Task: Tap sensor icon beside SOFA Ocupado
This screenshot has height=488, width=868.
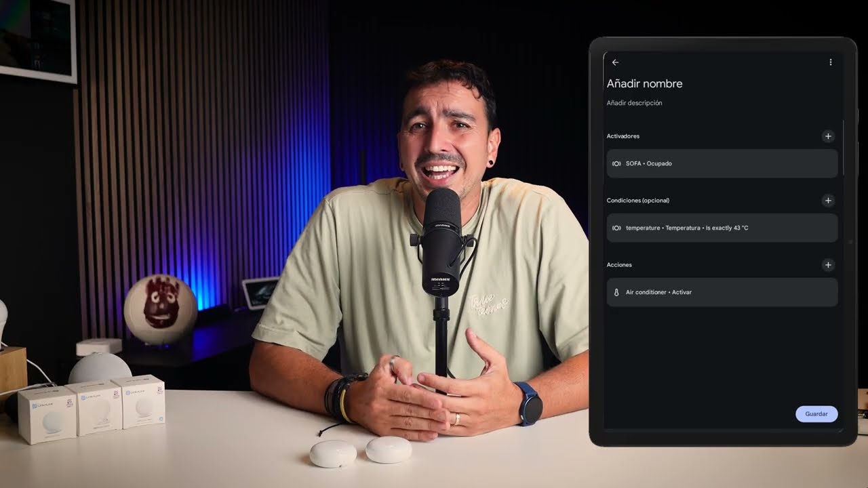Action: pyautogui.click(x=616, y=163)
